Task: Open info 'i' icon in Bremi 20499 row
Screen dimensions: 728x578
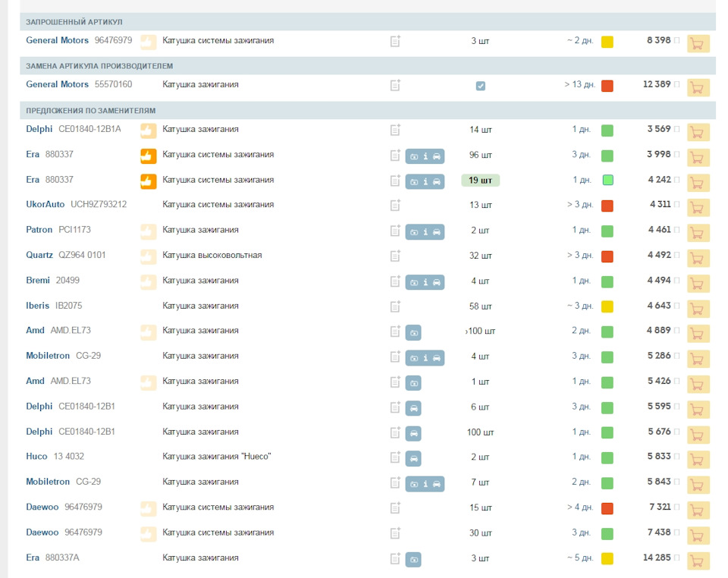Action: tap(425, 282)
